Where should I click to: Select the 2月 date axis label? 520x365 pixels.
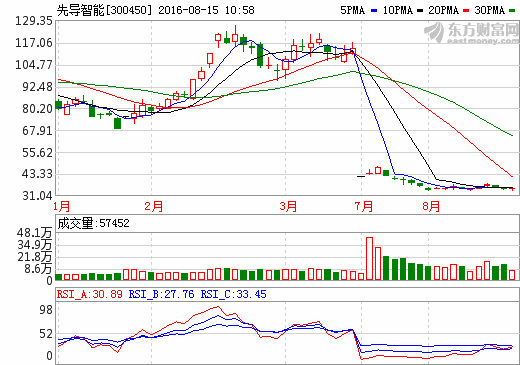point(154,207)
